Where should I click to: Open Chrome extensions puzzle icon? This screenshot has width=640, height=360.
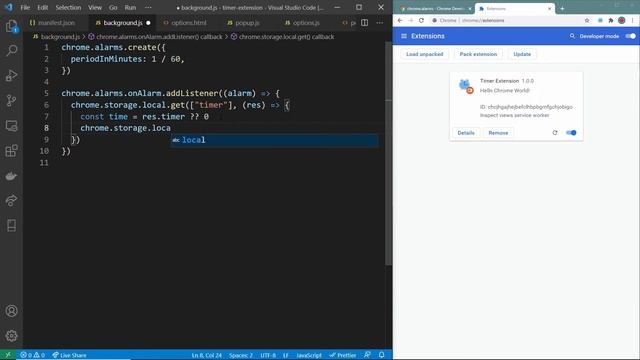tap(611, 20)
